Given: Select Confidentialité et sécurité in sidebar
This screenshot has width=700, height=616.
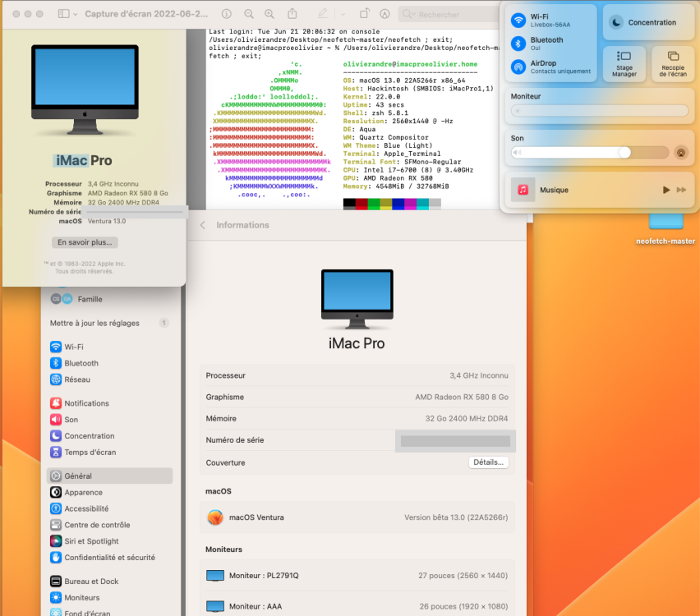Looking at the screenshot, I should [109, 558].
